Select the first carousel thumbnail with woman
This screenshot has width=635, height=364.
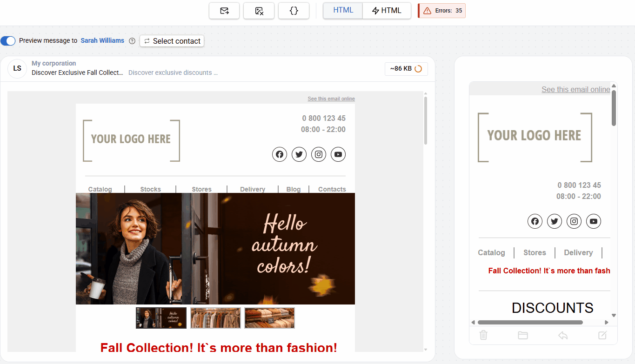click(161, 318)
